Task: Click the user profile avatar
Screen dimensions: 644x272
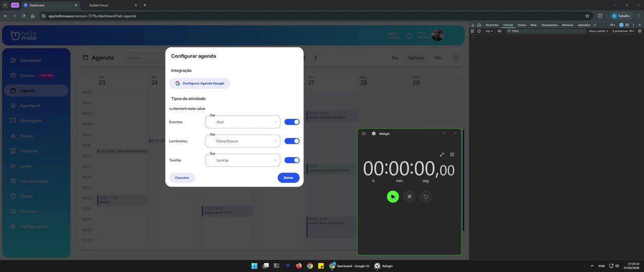Action: [x=438, y=35]
